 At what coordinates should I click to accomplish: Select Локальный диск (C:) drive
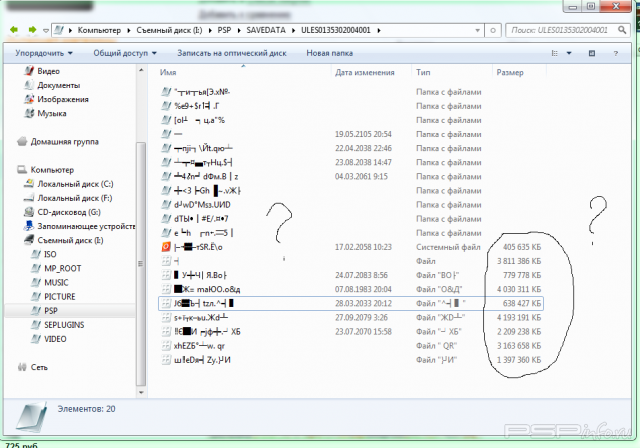[x=29, y=184]
